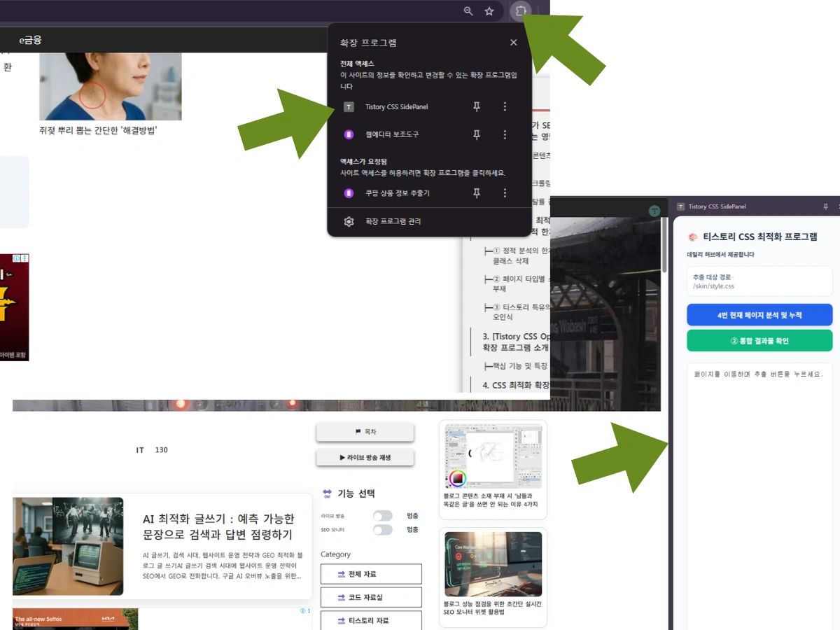The width and height of the screenshot is (840, 630).
Task: Toggle the SEO 모니터 switch
Action: click(382, 530)
